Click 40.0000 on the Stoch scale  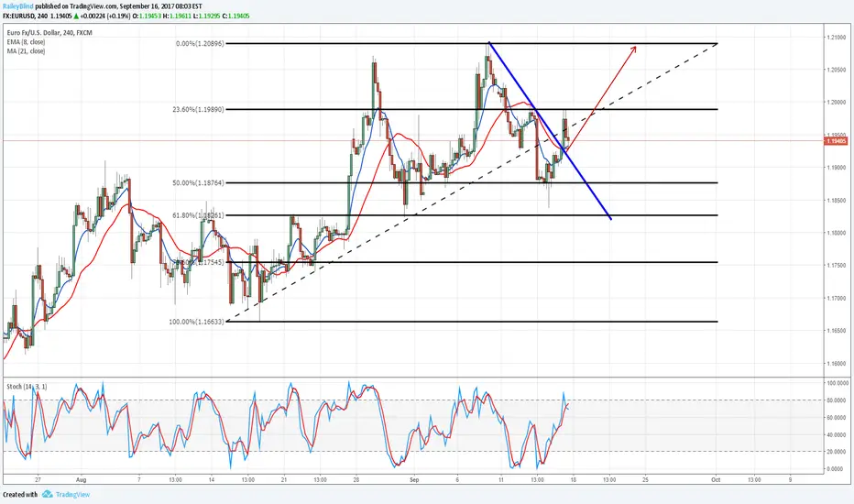pos(838,434)
